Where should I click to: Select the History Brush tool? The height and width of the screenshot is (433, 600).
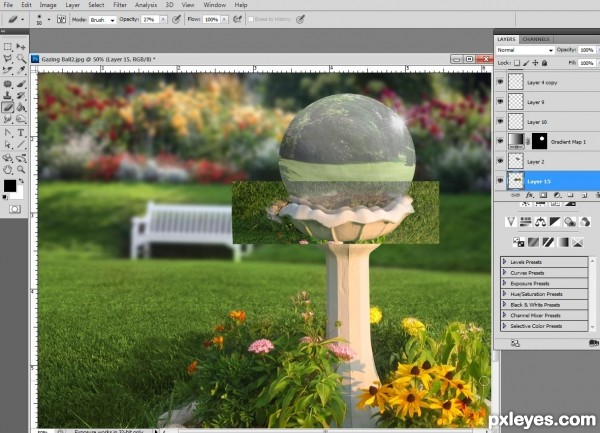[x=21, y=96]
